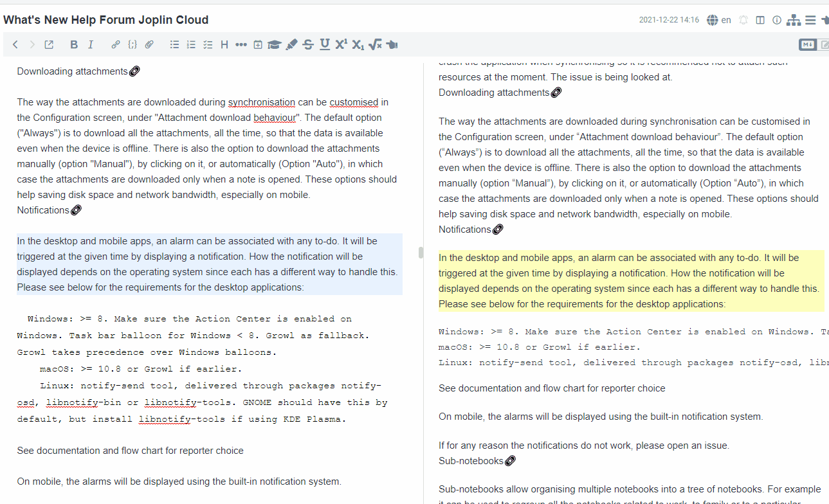Create a bulleted list
829x504 pixels.
click(x=174, y=44)
